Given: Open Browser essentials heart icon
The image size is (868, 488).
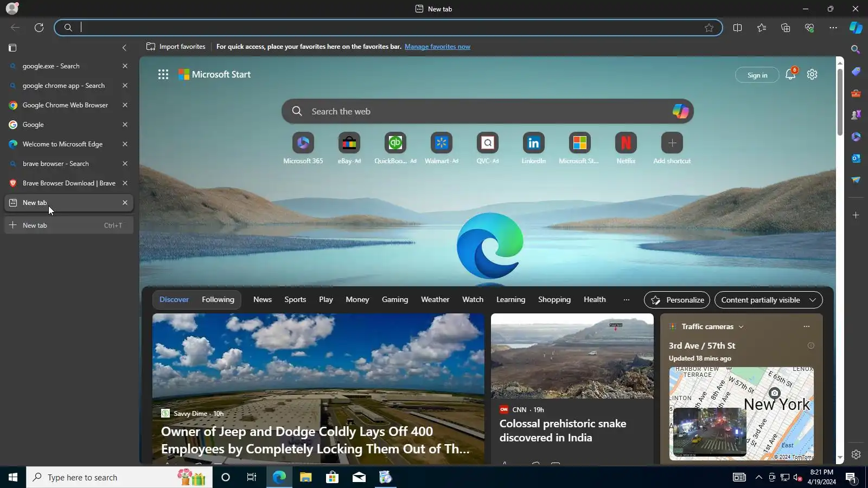Looking at the screenshot, I should click(809, 28).
